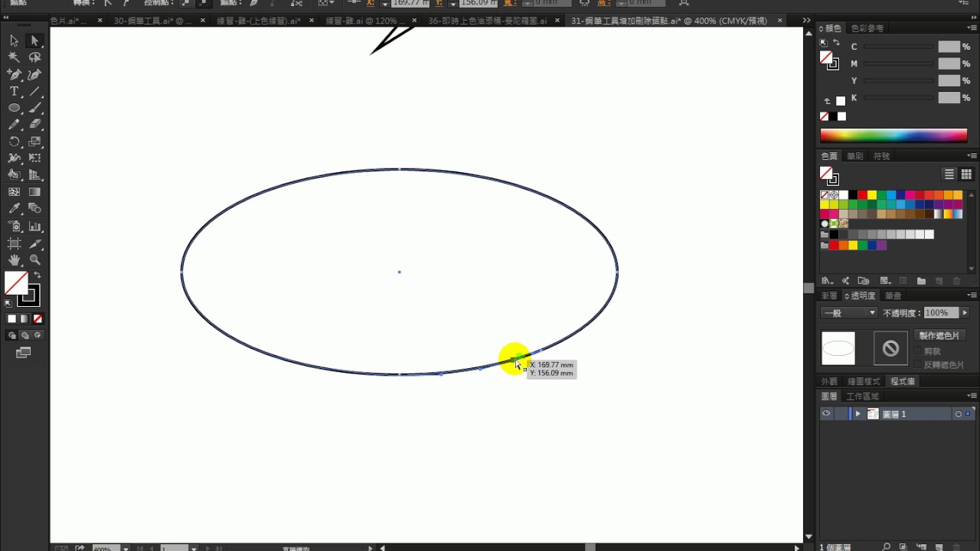The height and width of the screenshot is (551, 980).
Task: Open the Swatches panel options menu
Action: [972, 156]
